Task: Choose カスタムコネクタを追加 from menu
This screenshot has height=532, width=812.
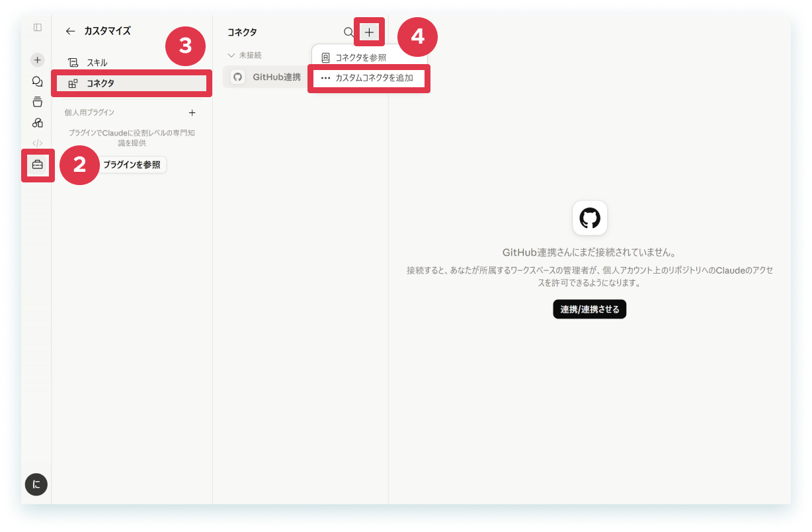Action: (369, 78)
